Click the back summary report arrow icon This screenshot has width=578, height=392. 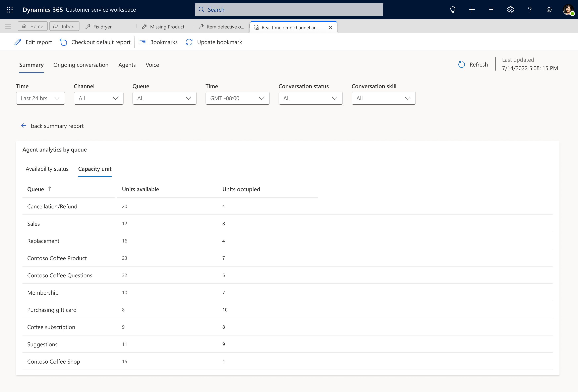[x=23, y=126]
